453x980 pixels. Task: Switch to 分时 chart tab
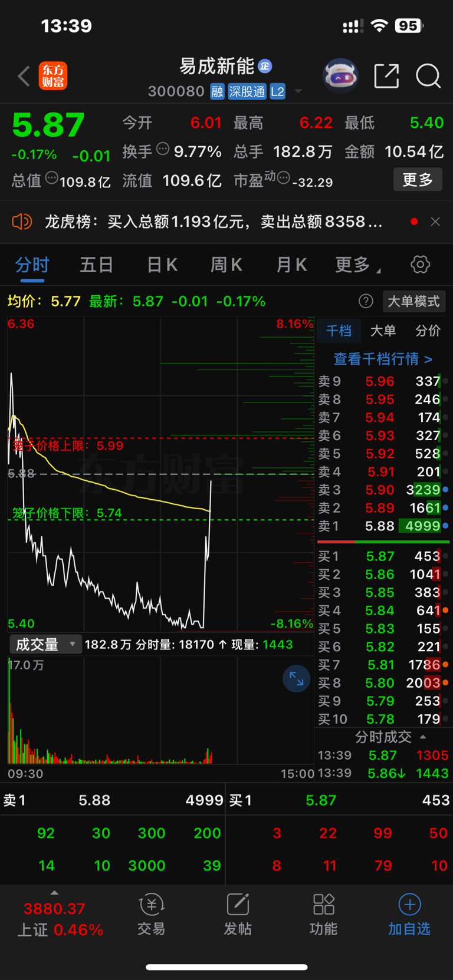(x=32, y=265)
